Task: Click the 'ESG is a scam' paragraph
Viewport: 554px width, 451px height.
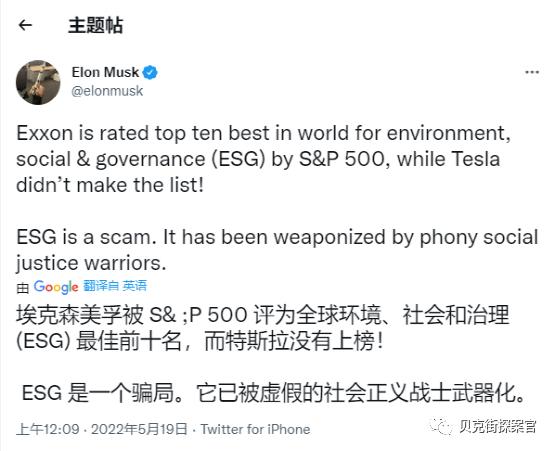Action: (277, 250)
